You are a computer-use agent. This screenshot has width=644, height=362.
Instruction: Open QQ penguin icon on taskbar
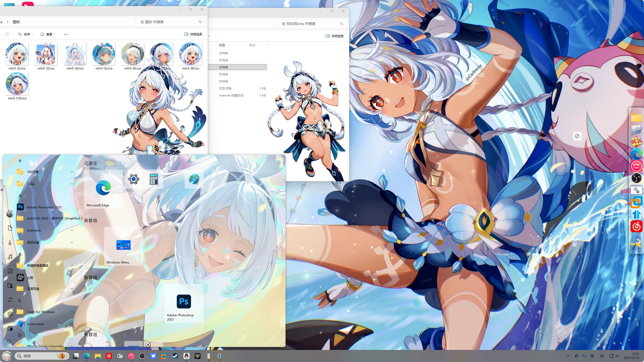pyautogui.click(x=186, y=356)
